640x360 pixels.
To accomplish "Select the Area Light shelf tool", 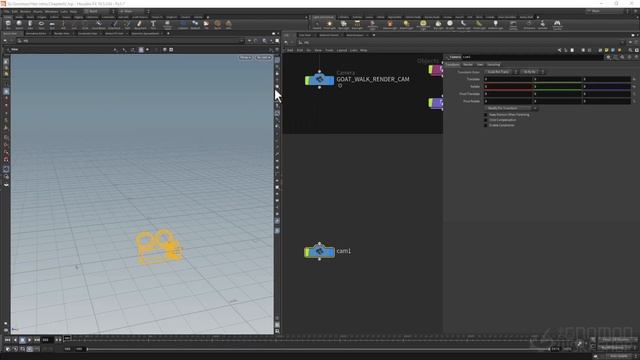I will click(357, 25).
